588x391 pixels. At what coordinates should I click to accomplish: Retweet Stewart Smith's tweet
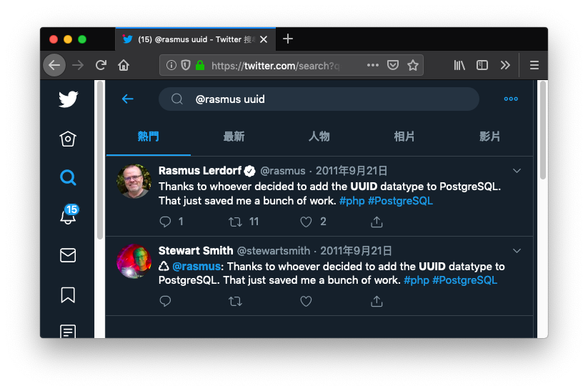pyautogui.click(x=236, y=302)
